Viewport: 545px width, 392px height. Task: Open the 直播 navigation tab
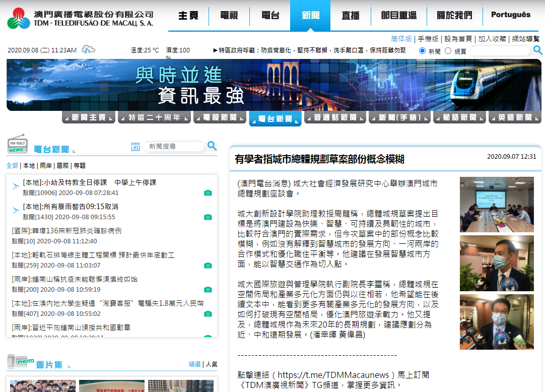click(x=351, y=16)
